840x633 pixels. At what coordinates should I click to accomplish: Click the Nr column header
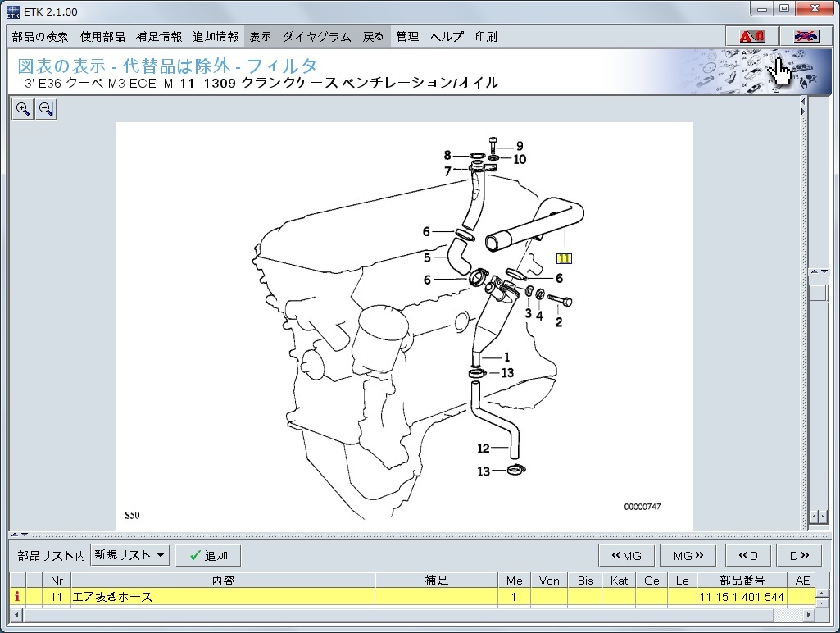tap(57, 580)
